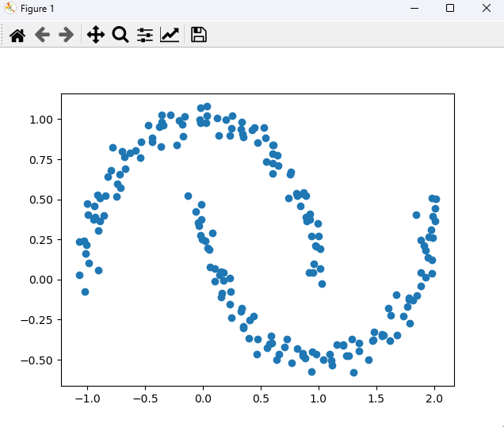Open the Configure subplots dialog
This screenshot has height=427, width=504.
point(145,35)
